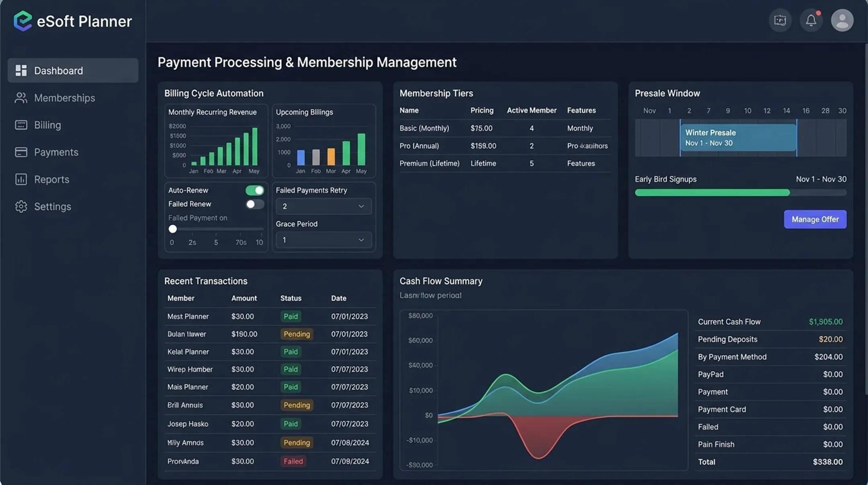Click the Settings gear icon
Image resolution: width=868 pixels, height=485 pixels.
(21, 206)
